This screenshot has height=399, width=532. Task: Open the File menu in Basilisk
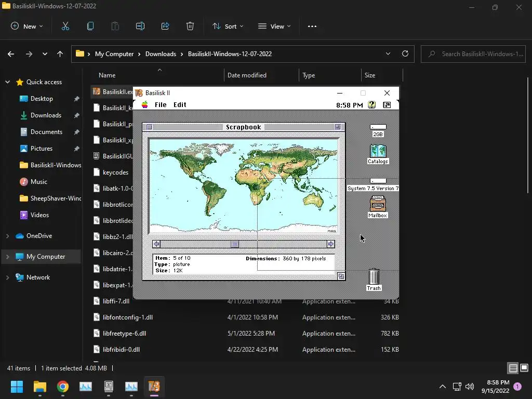pos(161,105)
